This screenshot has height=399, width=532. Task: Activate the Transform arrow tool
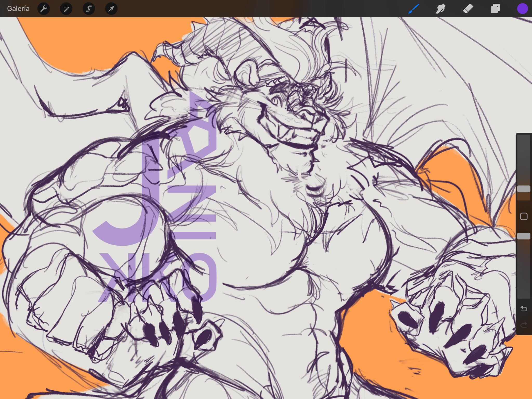(x=111, y=9)
